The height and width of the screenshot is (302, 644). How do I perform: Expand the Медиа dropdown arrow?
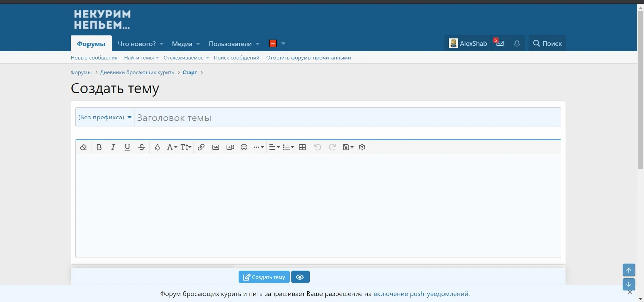pos(198,44)
